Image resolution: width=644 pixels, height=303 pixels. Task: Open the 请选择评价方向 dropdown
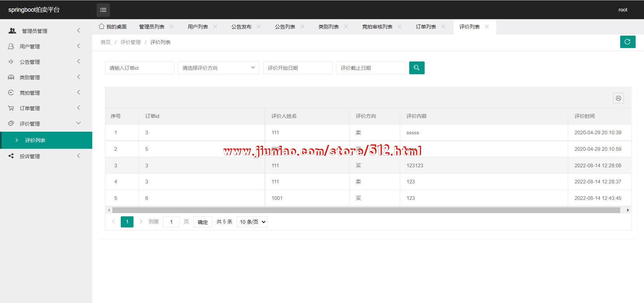pyautogui.click(x=218, y=68)
